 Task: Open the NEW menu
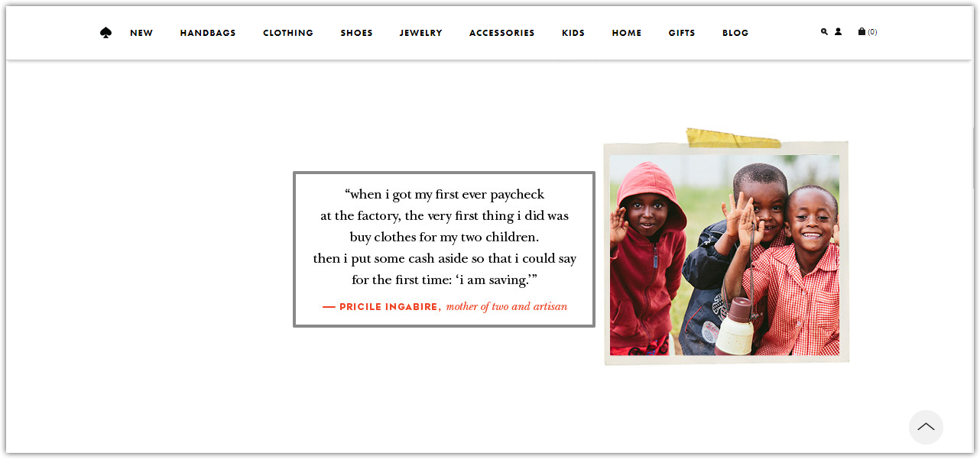pos(141,33)
